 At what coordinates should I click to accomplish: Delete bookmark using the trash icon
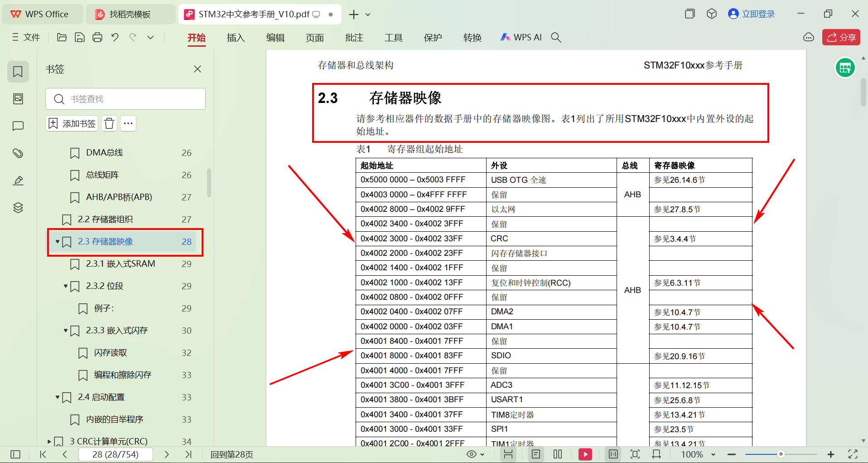point(109,123)
